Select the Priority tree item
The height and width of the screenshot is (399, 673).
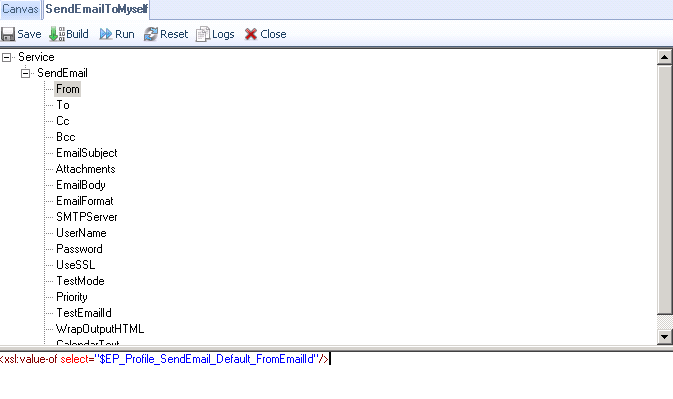72,297
